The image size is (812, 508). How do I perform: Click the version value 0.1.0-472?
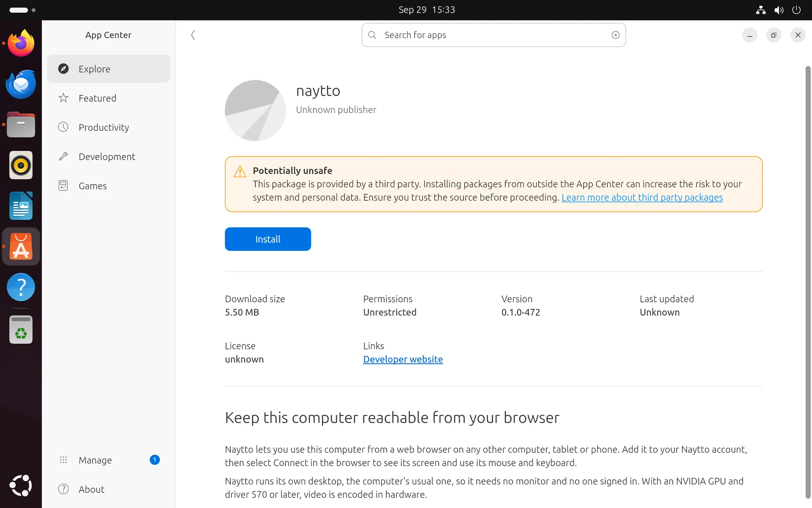click(520, 312)
